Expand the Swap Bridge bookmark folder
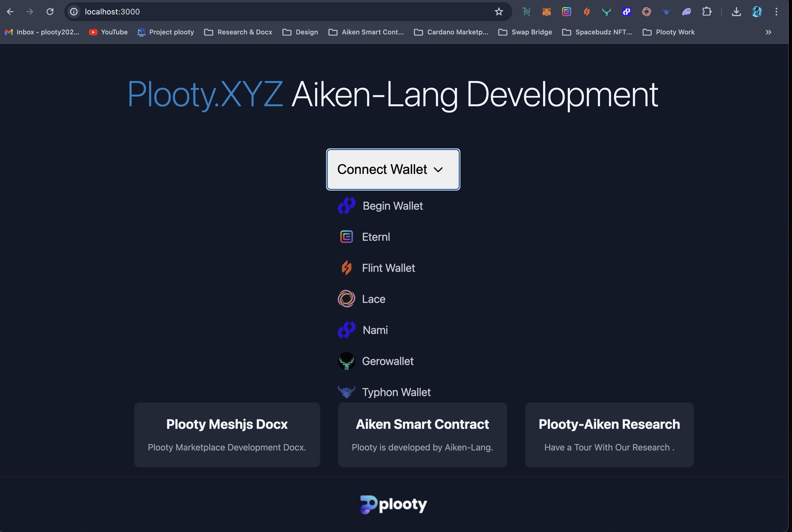Image resolution: width=792 pixels, height=532 pixels. click(x=525, y=32)
